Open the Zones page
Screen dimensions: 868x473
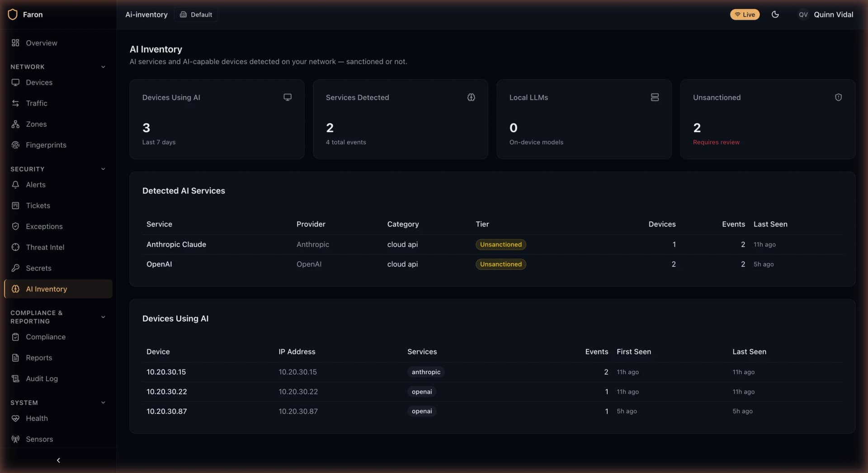click(x=58, y=124)
